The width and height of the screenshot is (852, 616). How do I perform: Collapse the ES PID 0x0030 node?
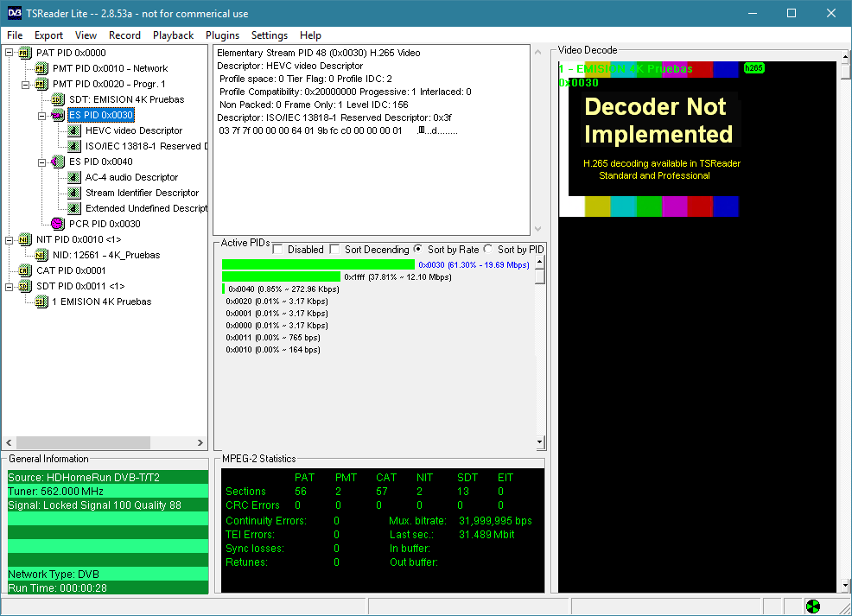(41, 115)
